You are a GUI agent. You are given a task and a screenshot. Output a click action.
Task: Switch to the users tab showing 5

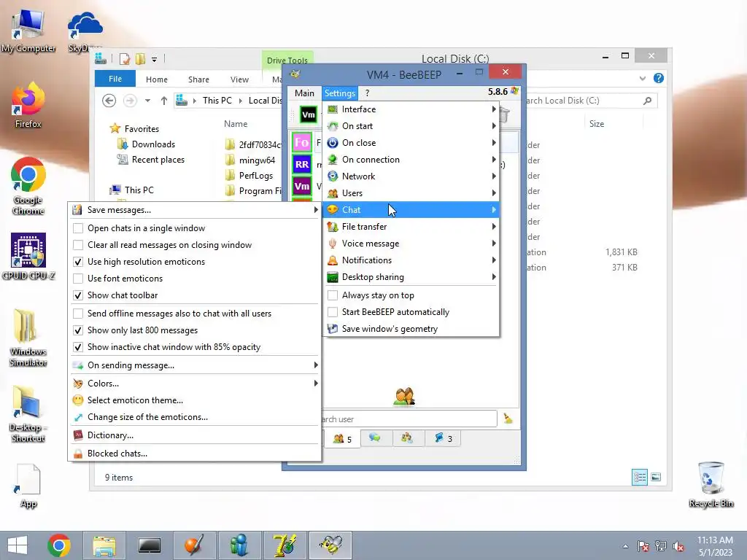pos(342,438)
